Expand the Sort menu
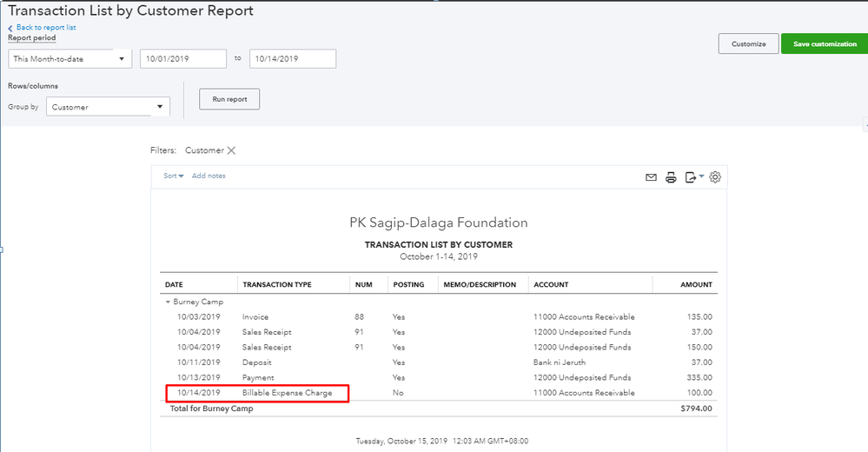The width and height of the screenshot is (868, 452). 174,176
